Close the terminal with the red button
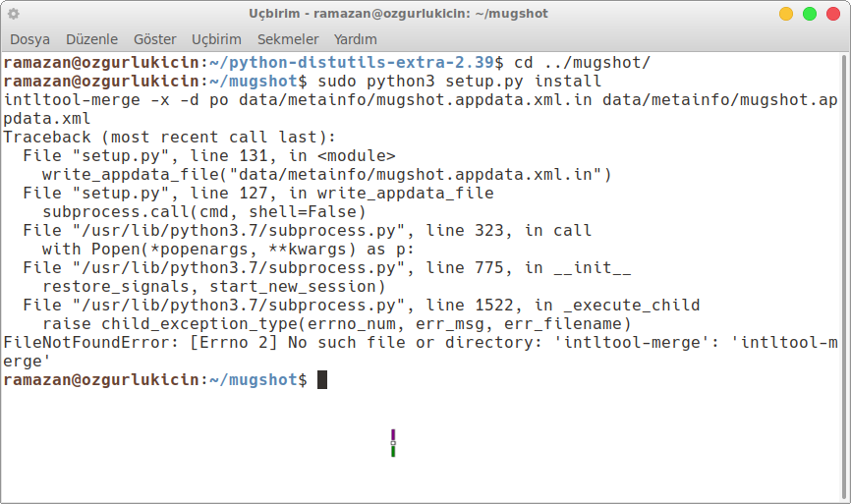851x504 pixels. click(833, 14)
